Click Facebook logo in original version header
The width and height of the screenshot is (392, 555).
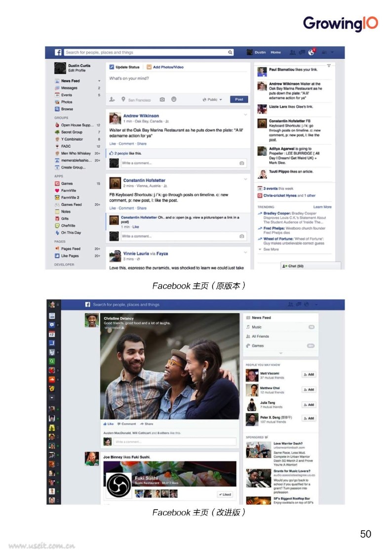(x=58, y=52)
